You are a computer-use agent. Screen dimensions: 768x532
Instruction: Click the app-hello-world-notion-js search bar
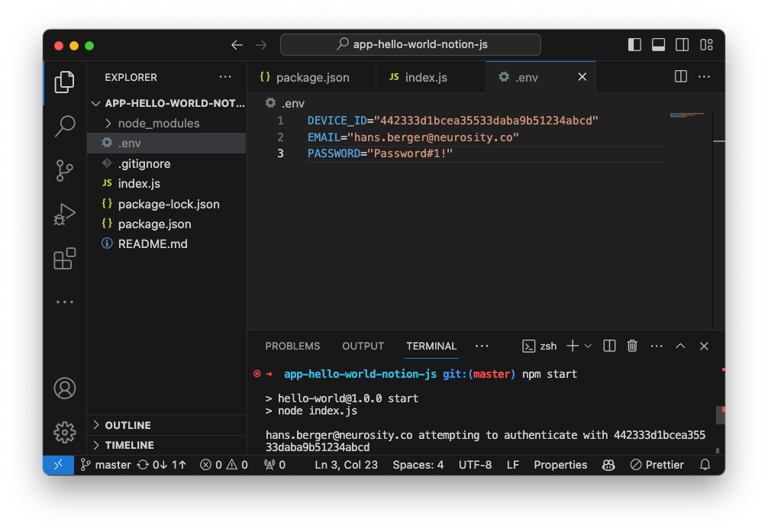(410, 44)
